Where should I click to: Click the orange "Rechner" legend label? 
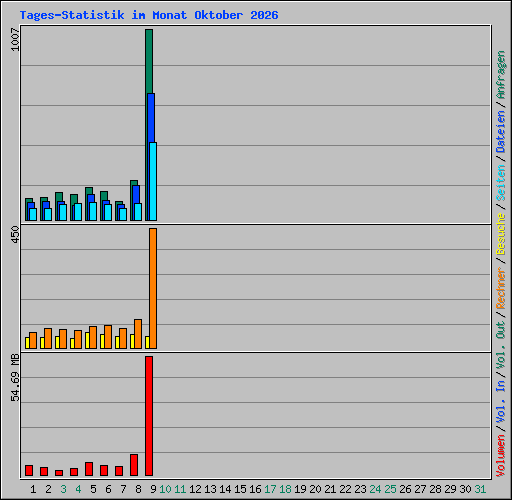500,288
